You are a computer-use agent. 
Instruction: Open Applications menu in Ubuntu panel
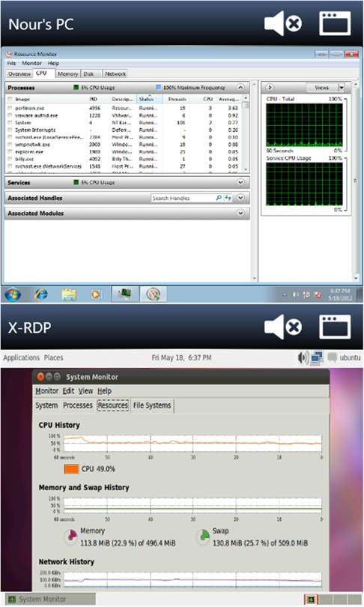click(21, 357)
